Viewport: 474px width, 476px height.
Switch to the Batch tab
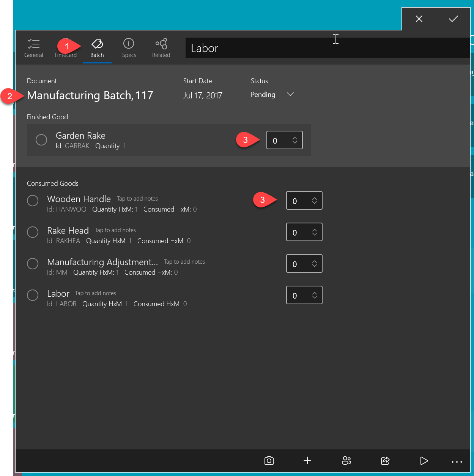[x=97, y=48]
